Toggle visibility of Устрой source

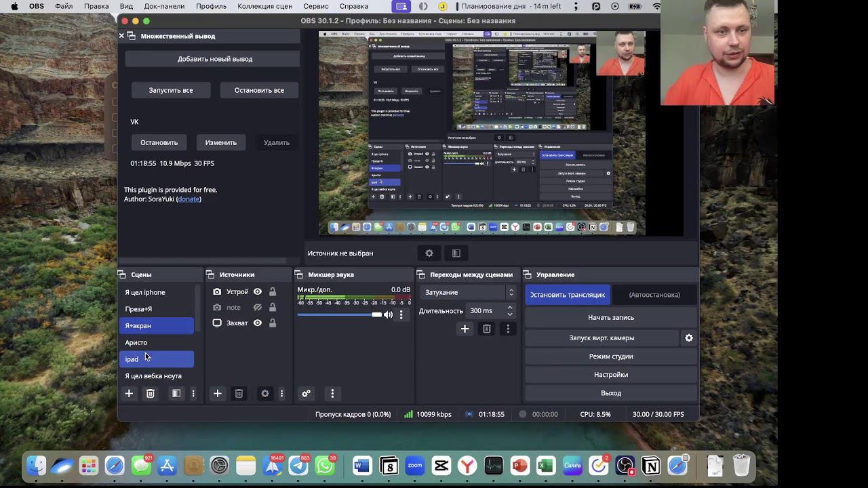(x=258, y=291)
